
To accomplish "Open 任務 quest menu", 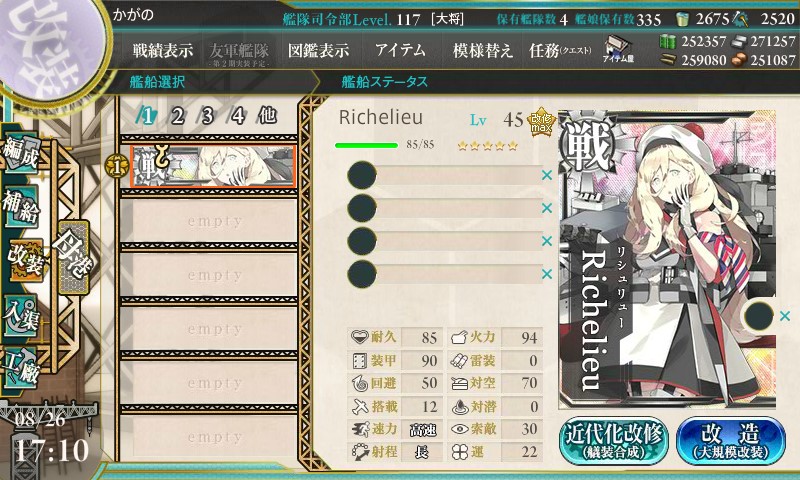I will click(560, 50).
